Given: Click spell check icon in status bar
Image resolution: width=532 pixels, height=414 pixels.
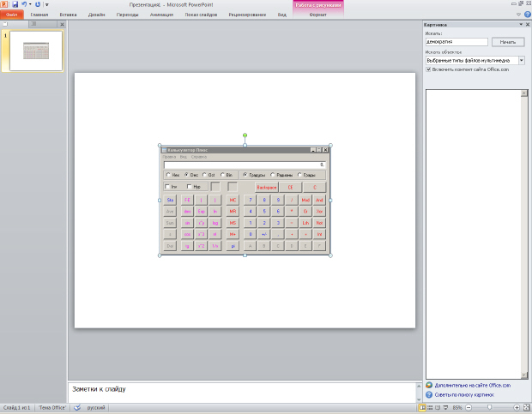Looking at the screenshot, I should pos(77,408).
